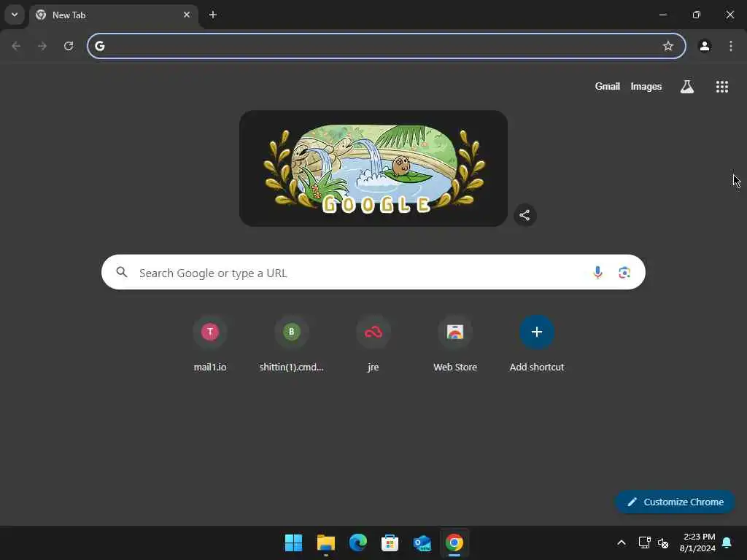Open Outlook from taskbar

point(422,542)
